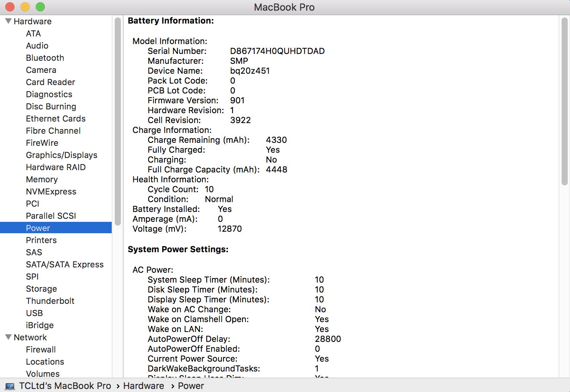Viewport: 570px width, 392px height.
Task: Select the Network category heading
Action: (30, 337)
